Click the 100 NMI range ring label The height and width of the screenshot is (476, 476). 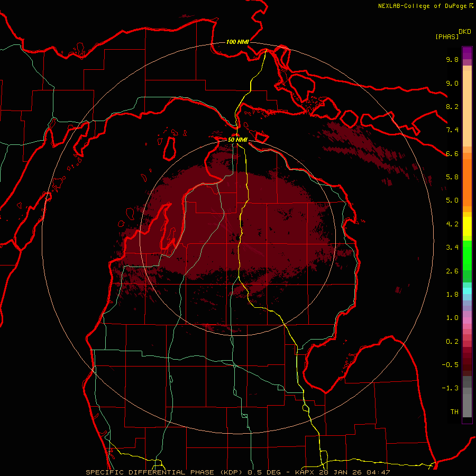tap(237, 42)
